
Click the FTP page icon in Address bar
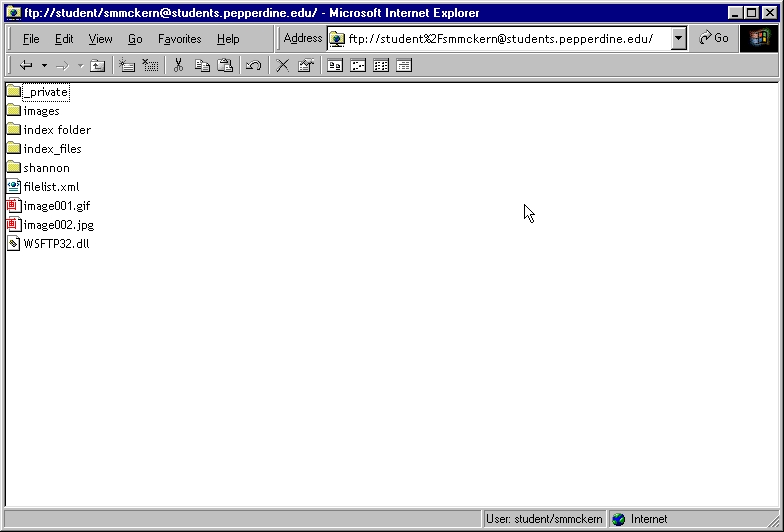[x=337, y=39]
